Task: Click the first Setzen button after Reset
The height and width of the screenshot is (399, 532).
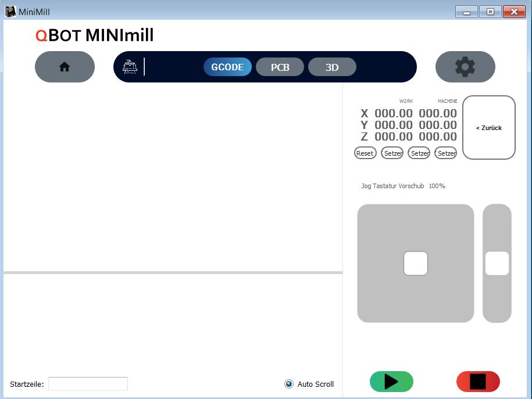Action: tap(392, 153)
